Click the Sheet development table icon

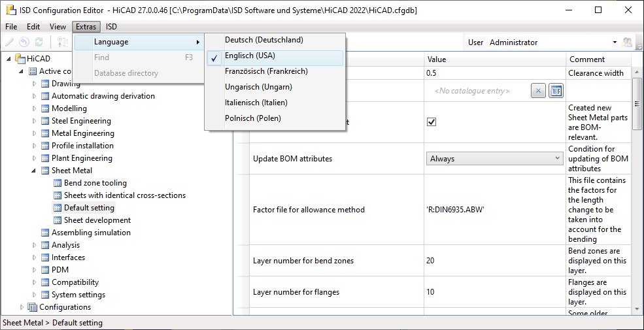58,220
